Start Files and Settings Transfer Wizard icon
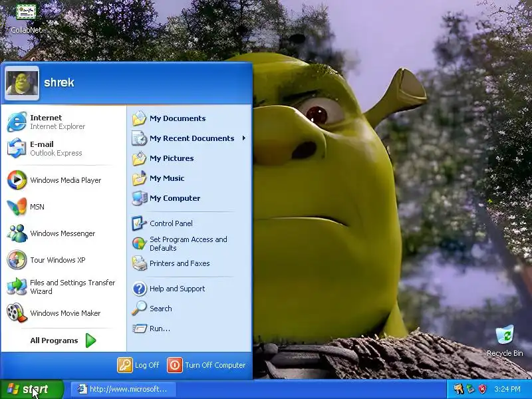The image size is (532, 399). [17, 287]
